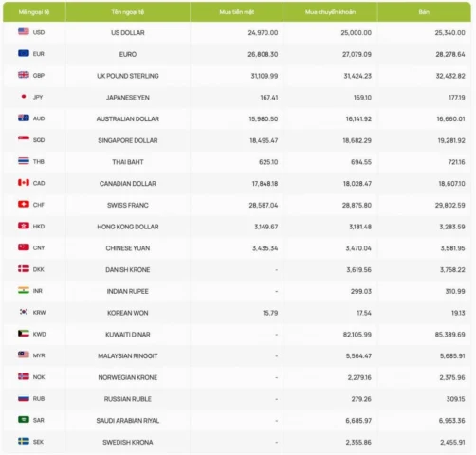Click the South Korean flag beside KRW
Viewport: 476px width, 455px height.
click(x=24, y=312)
